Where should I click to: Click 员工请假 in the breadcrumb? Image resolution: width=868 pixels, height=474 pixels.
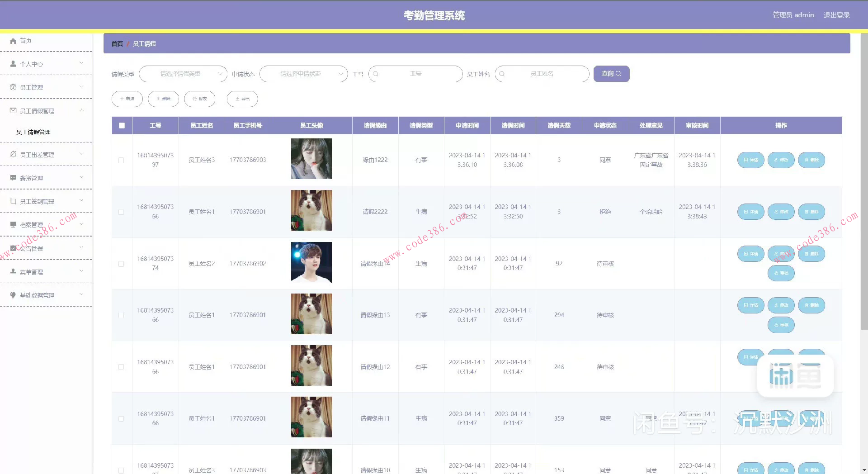pyautogui.click(x=144, y=44)
